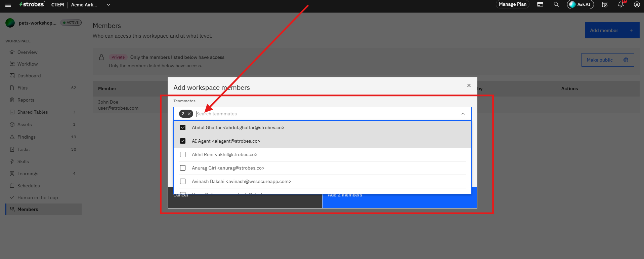Close the Add workspace members dialog

tap(469, 85)
